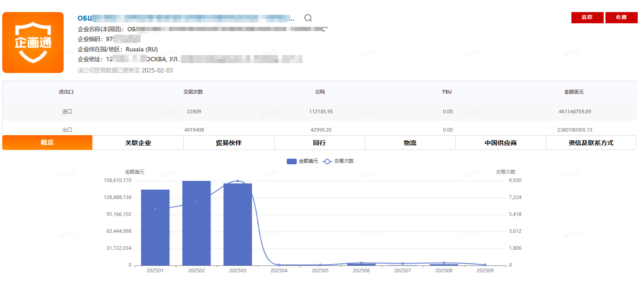644x282 pixels.
Task: Click the red 追踪 button
Action: pos(587,17)
